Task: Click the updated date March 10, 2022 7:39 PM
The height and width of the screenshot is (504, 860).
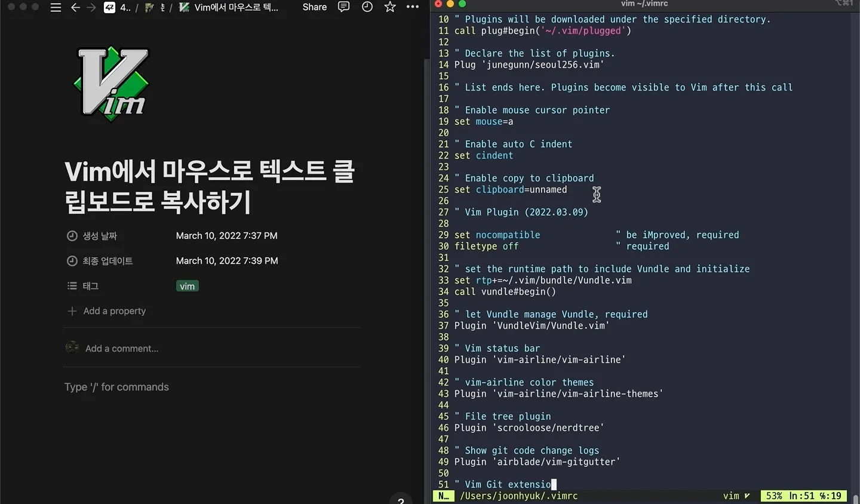Action: click(x=227, y=261)
